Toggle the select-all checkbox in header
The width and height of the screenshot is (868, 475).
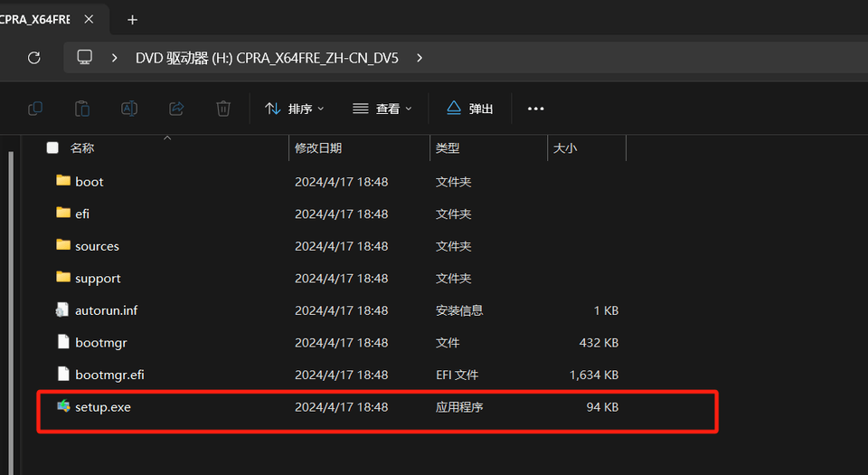pyautogui.click(x=52, y=147)
